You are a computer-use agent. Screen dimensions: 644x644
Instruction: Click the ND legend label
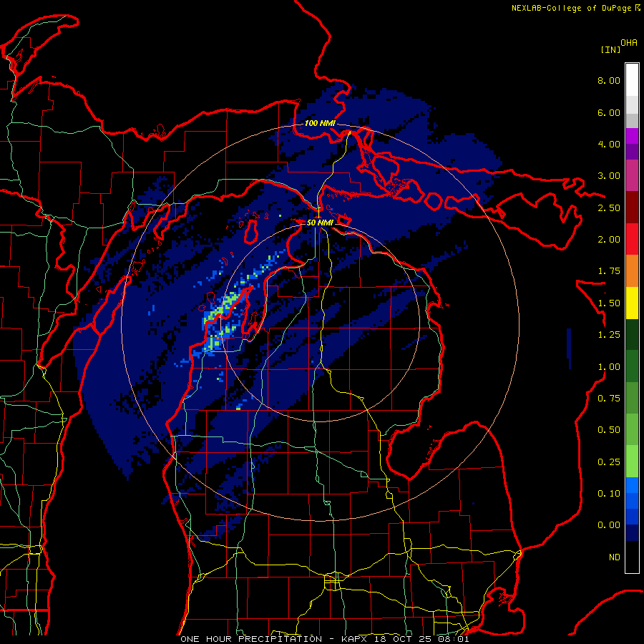[x=615, y=557]
